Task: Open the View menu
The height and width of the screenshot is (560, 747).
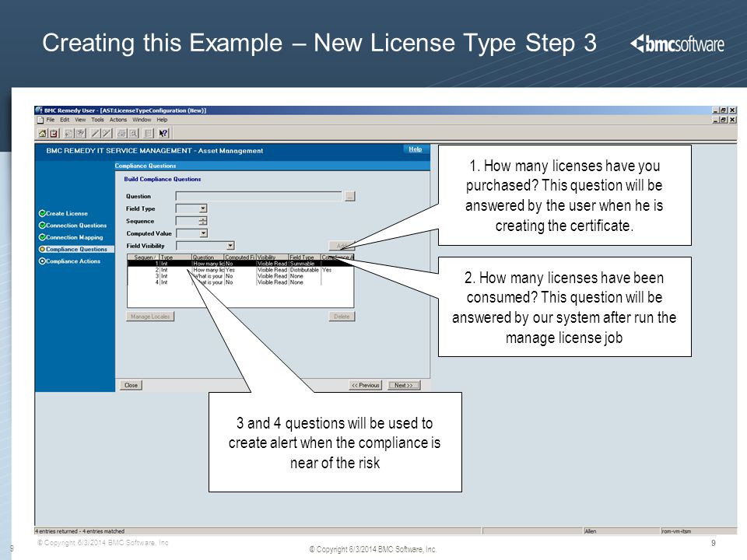Action: (x=80, y=120)
